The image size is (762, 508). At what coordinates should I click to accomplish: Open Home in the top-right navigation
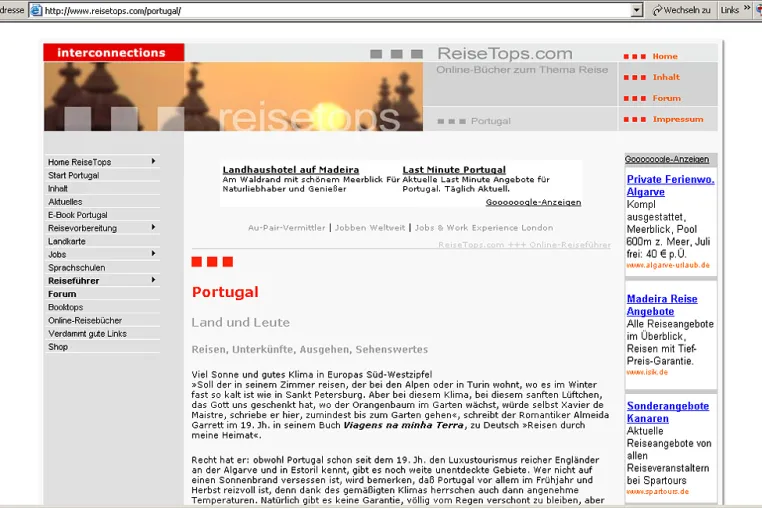pos(665,56)
